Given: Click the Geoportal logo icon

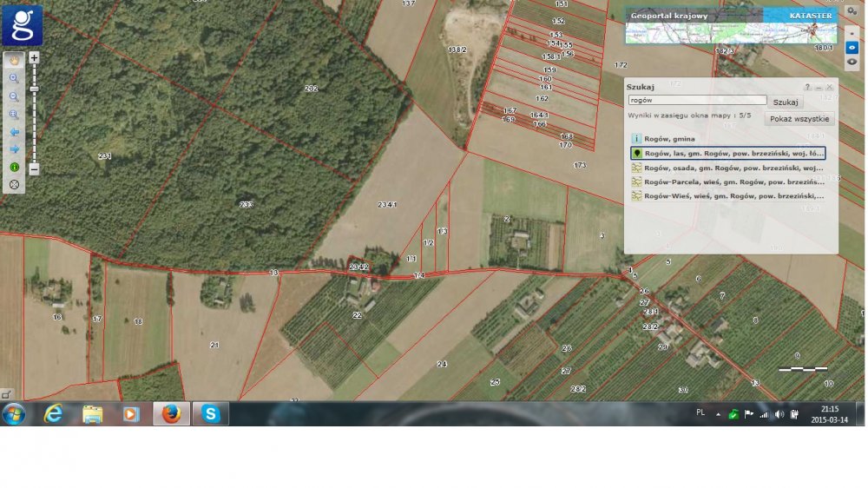Looking at the screenshot, I should [22, 25].
